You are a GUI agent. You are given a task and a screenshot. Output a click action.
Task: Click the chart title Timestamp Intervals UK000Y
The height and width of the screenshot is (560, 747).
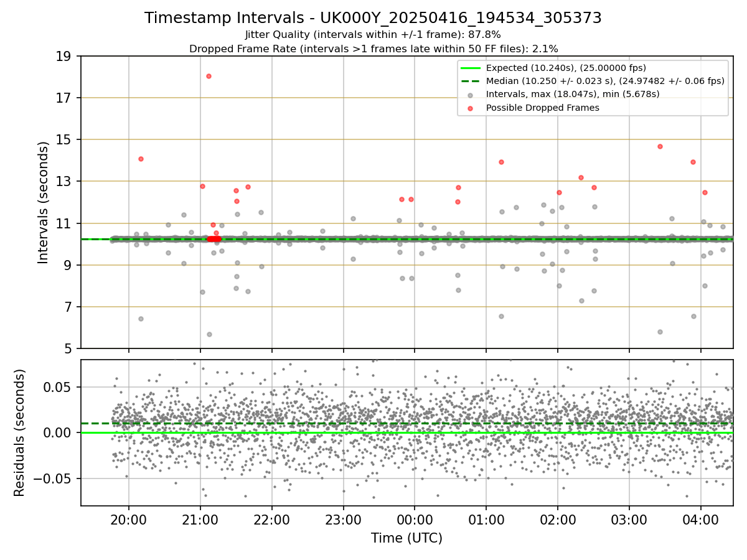(373, 18)
